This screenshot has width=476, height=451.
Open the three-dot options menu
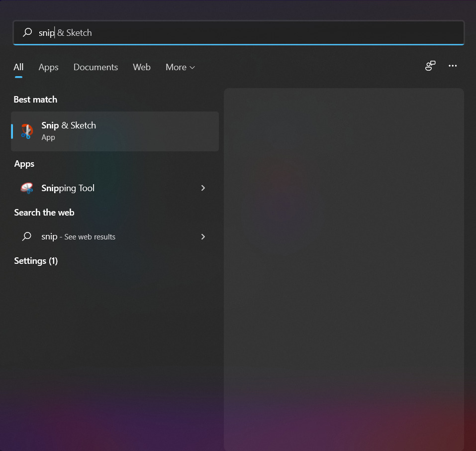(453, 66)
